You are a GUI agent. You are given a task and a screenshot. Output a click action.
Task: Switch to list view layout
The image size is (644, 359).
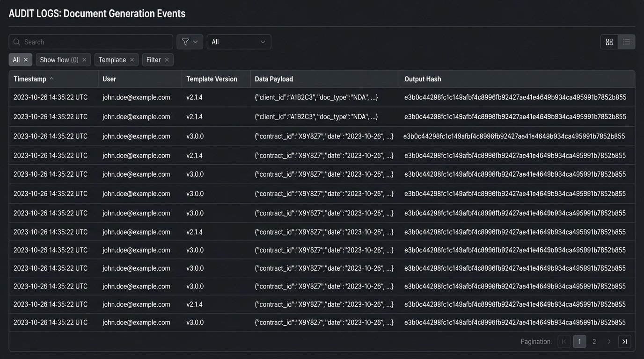point(626,42)
